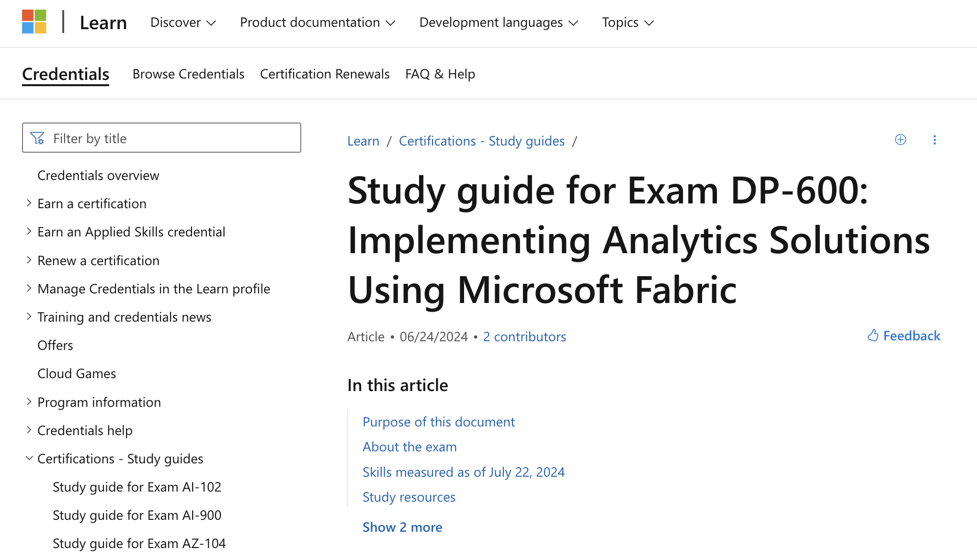Image resolution: width=977 pixels, height=560 pixels.
Task: Jump to Skills measured as of July 22, 2024
Action: click(x=464, y=472)
